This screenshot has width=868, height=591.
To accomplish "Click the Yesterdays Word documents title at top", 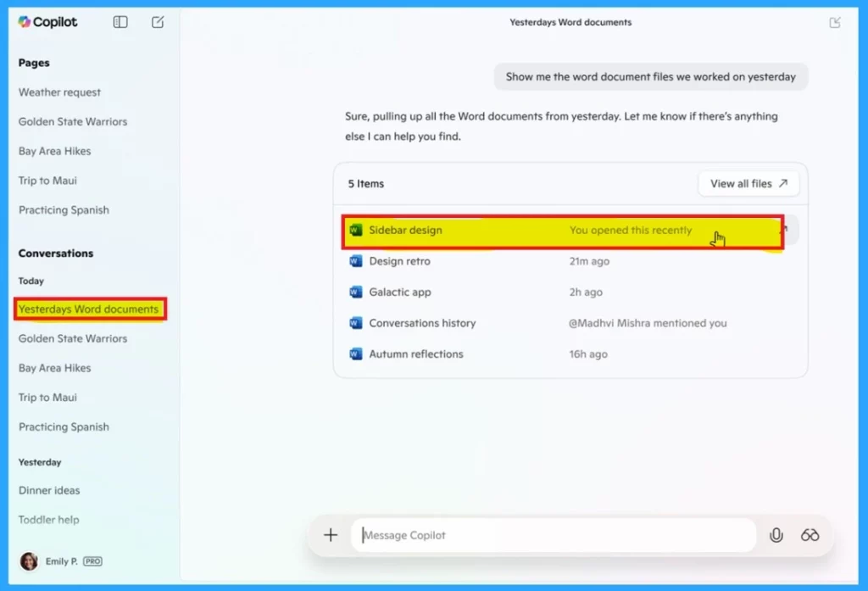I will [x=570, y=22].
